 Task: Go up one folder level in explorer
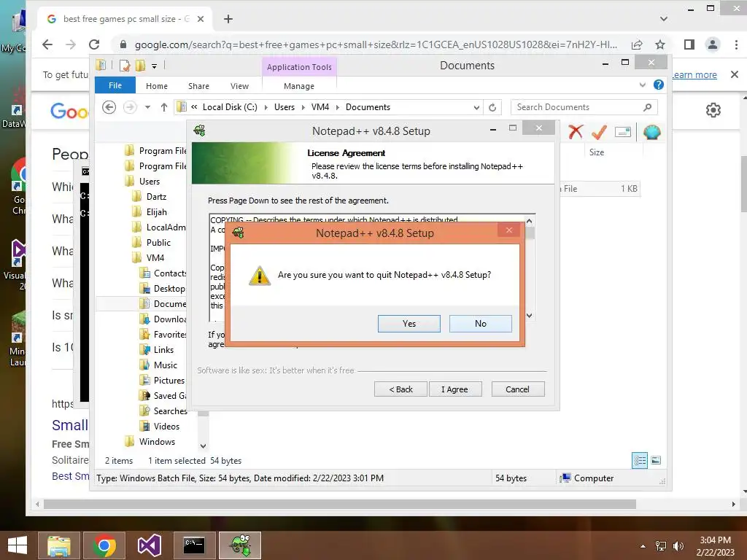pos(164,107)
